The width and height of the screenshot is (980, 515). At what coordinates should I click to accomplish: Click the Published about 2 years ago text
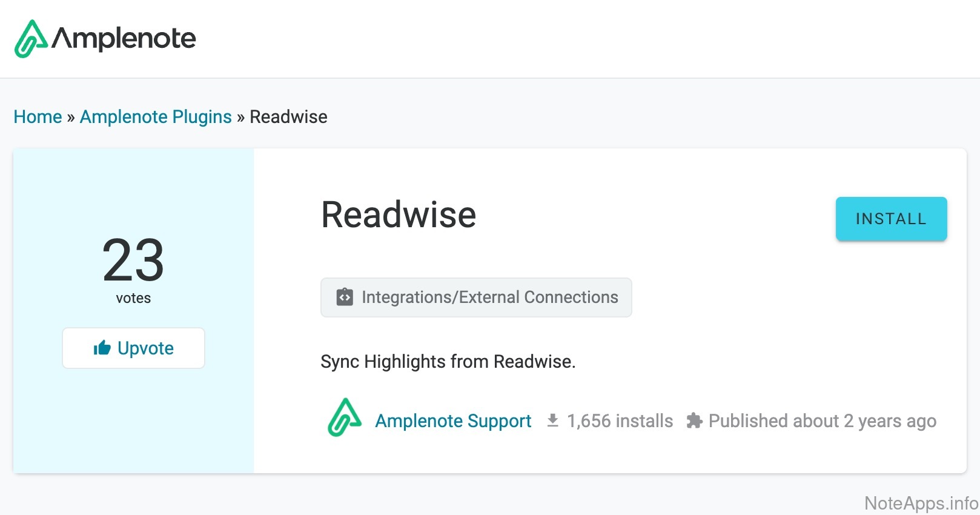pos(822,421)
